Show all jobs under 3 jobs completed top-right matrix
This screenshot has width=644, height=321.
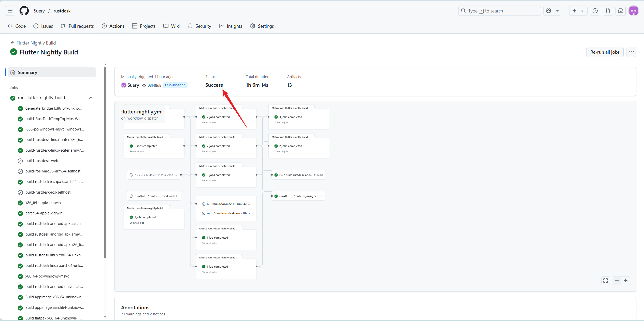[281, 123]
